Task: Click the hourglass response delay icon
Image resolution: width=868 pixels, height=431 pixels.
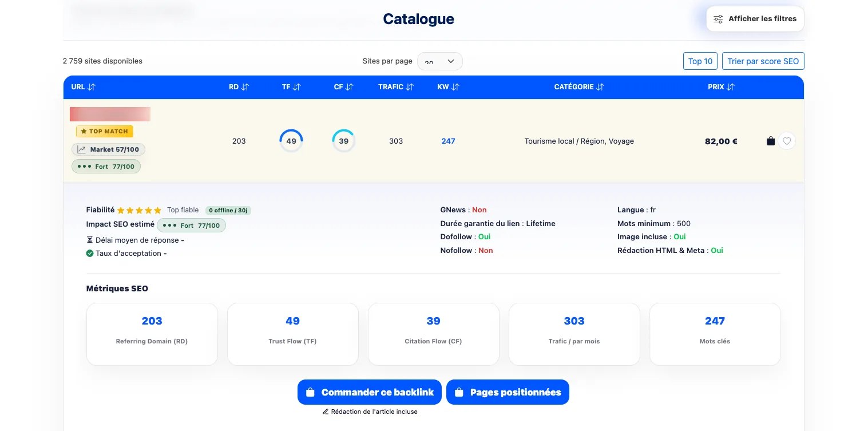Action: [90, 240]
